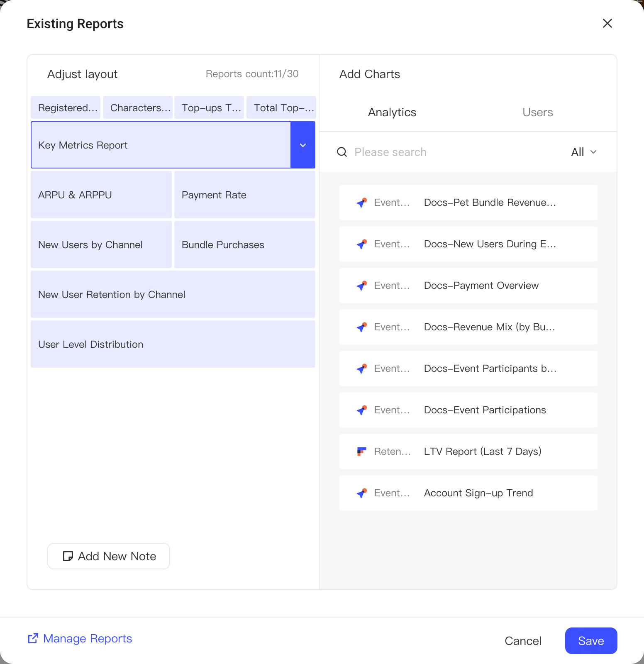Expand the Key Metrics Report size dropdown
The height and width of the screenshot is (664, 644).
pos(303,145)
